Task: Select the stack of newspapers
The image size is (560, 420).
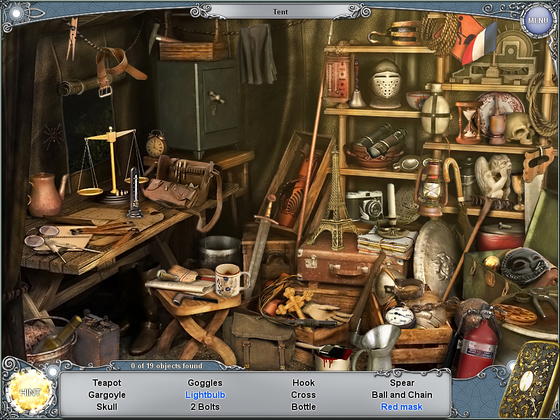Action: [x=387, y=244]
